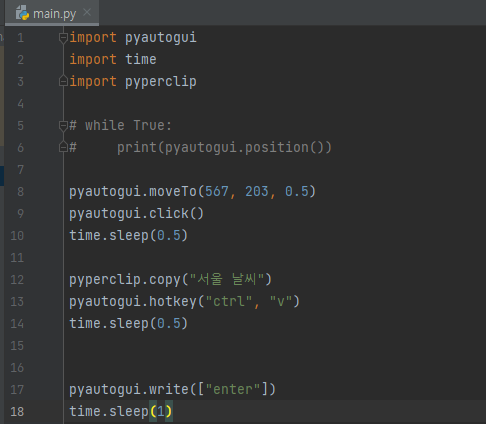Screen dimensions: 486x424
Task: Click the number 567 in moveTo
Action: [x=217, y=192]
